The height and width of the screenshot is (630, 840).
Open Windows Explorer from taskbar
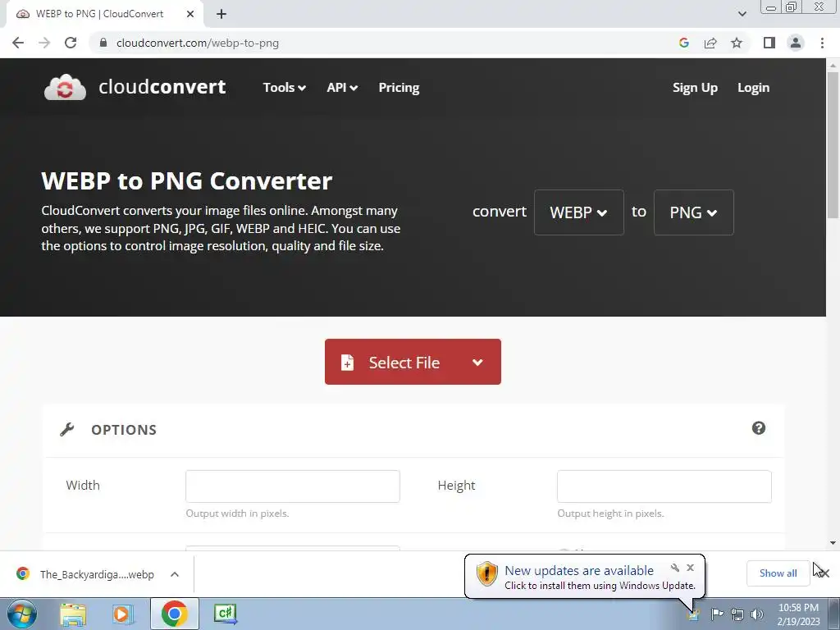tap(73, 614)
